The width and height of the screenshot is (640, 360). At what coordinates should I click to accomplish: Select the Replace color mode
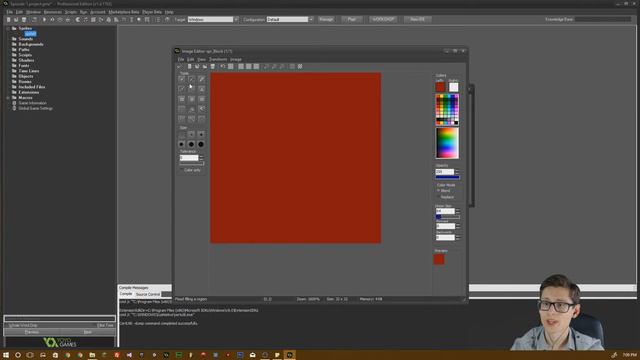coord(439,197)
